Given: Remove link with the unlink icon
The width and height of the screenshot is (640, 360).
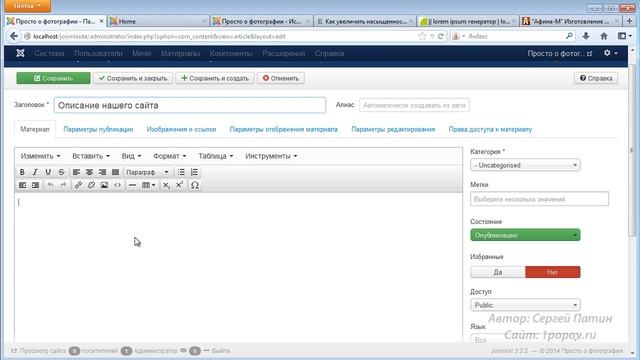Looking at the screenshot, I should [x=91, y=185].
